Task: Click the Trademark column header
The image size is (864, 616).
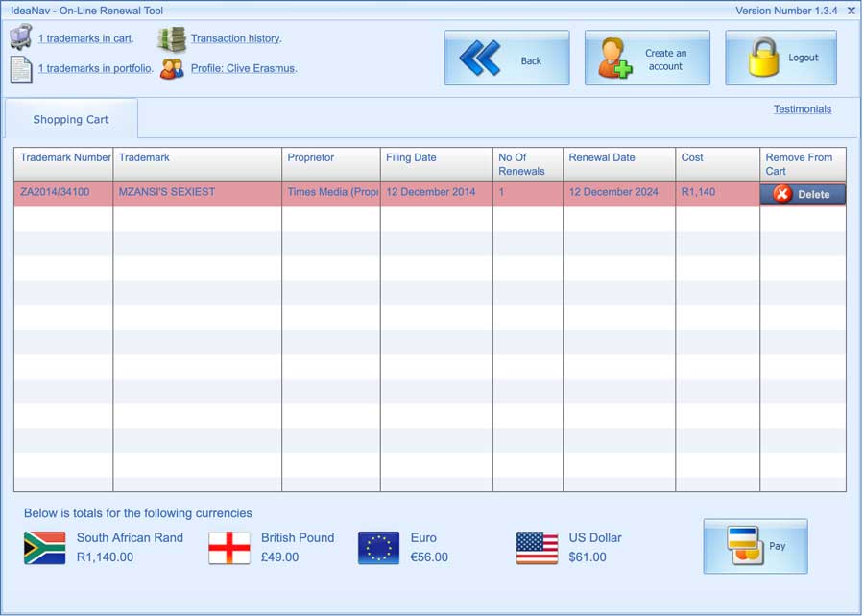Action: click(197, 164)
